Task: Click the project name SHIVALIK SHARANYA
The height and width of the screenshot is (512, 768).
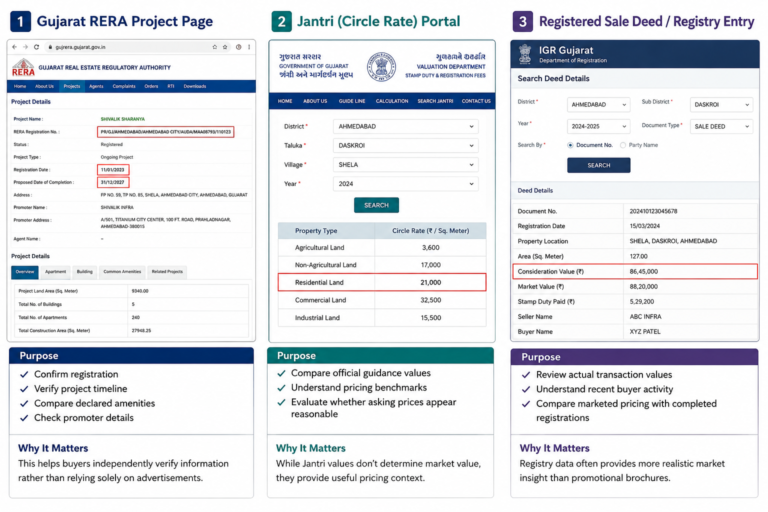Action: 122,119
